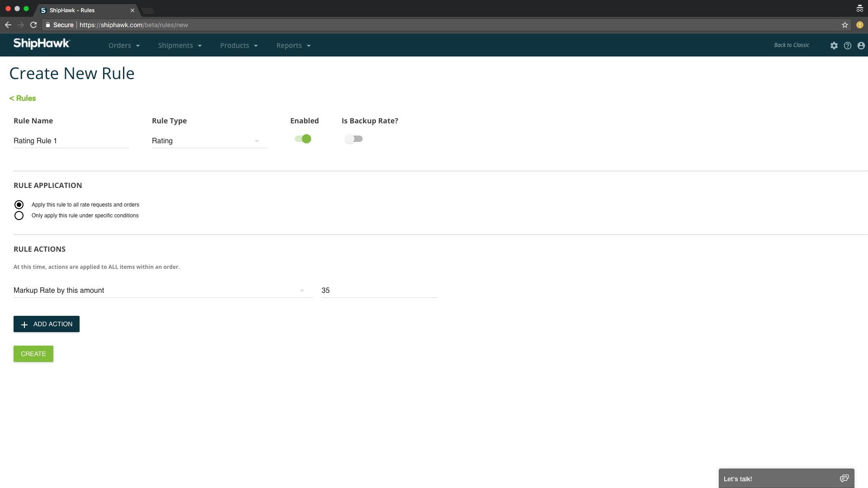Open the chat icon in Let's talk widget

point(845,478)
